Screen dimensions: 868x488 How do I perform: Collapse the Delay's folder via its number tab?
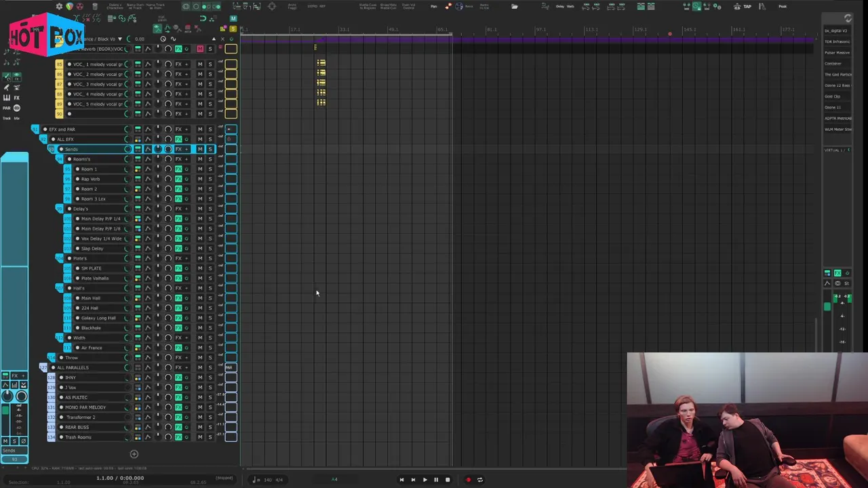pos(60,209)
